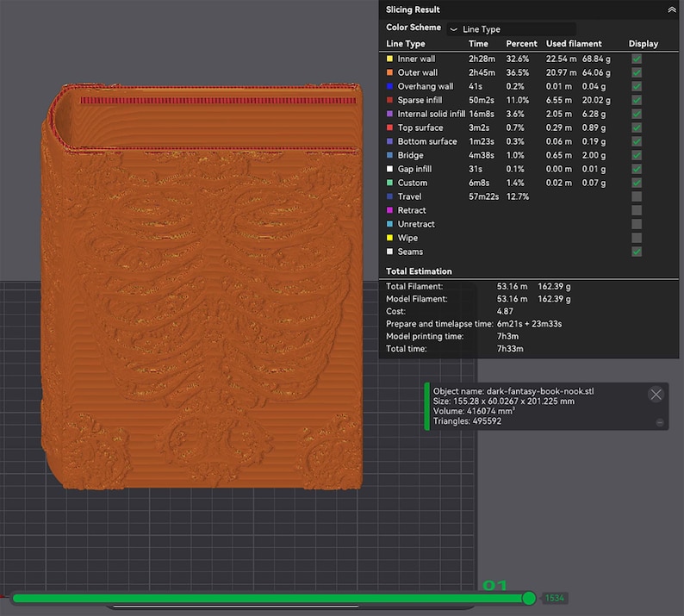Toggle display of Gap infill lines
Image resolution: width=684 pixels, height=616 pixels.
tap(637, 169)
